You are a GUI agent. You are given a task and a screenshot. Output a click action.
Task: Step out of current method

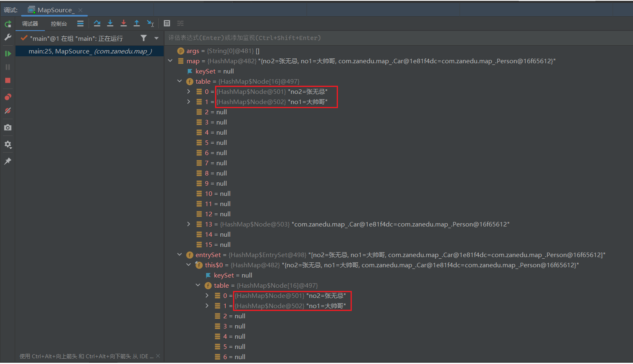coord(137,24)
